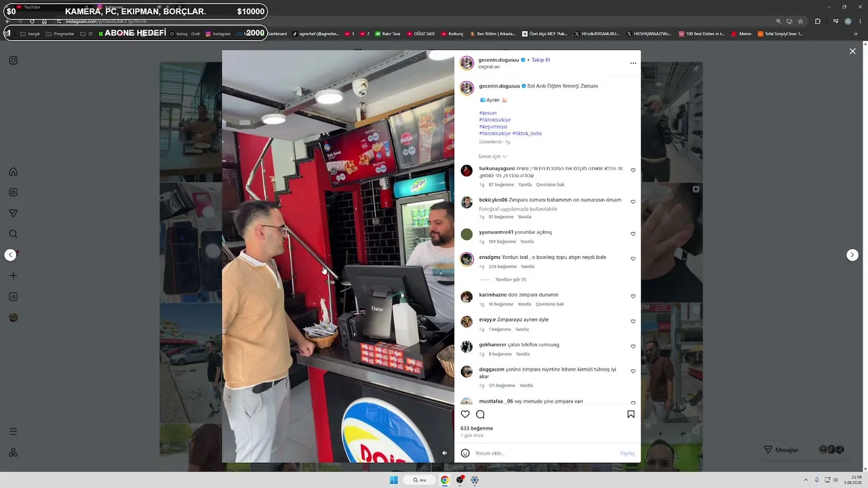The image size is (868, 488).
Task: Open the Settings gear on the taskbar
Action: pos(475,480)
